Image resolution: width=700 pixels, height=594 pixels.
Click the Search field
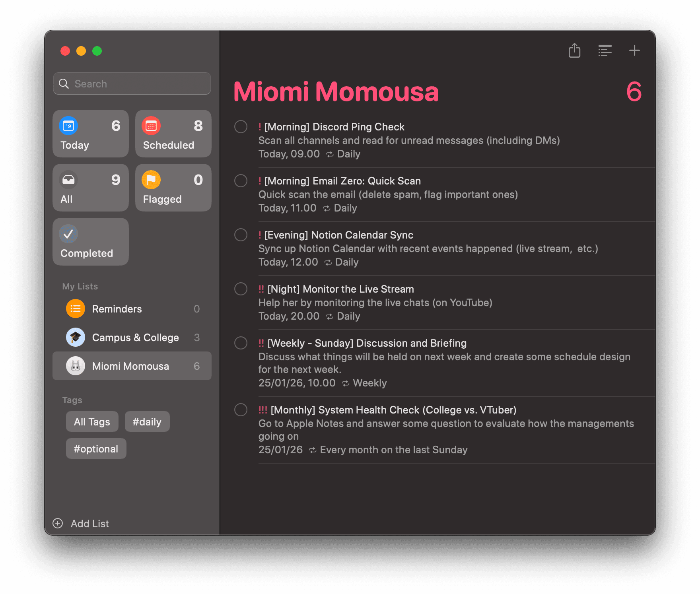[132, 83]
